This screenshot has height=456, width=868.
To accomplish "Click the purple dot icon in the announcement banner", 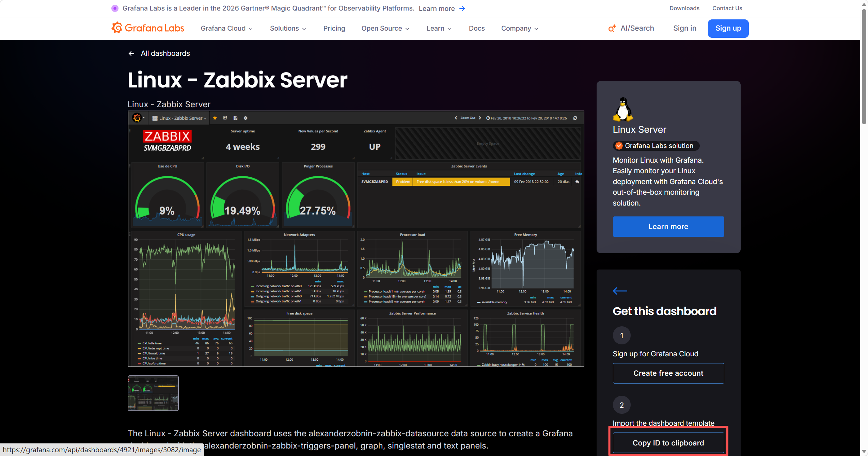I will coord(115,8).
